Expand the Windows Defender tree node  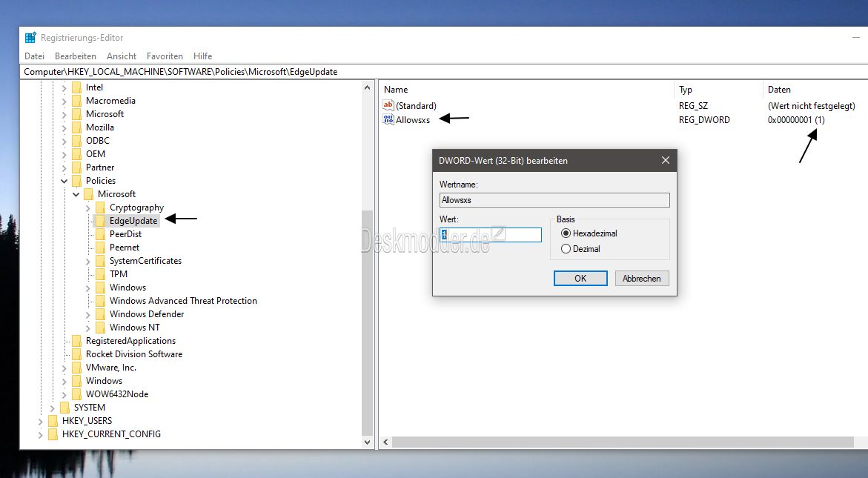87,315
